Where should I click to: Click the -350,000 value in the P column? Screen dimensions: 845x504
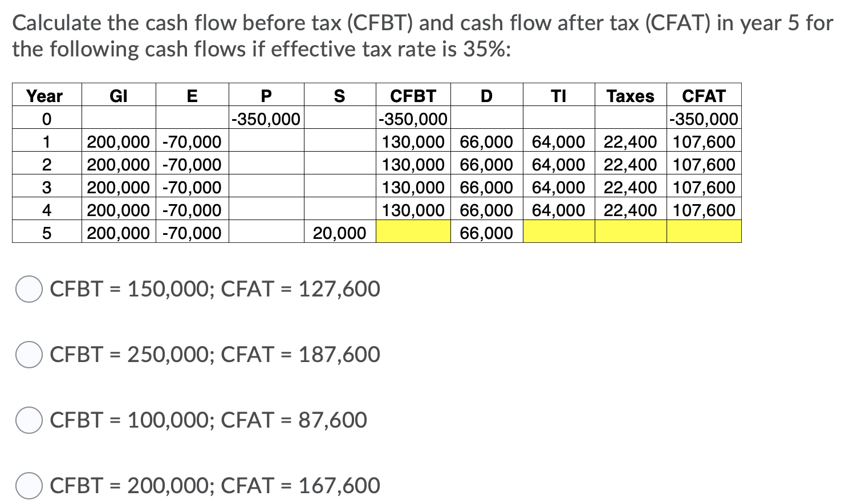coord(266,119)
